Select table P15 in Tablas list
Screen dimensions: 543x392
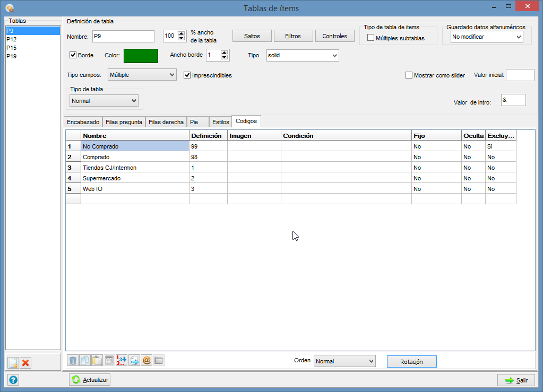point(32,48)
